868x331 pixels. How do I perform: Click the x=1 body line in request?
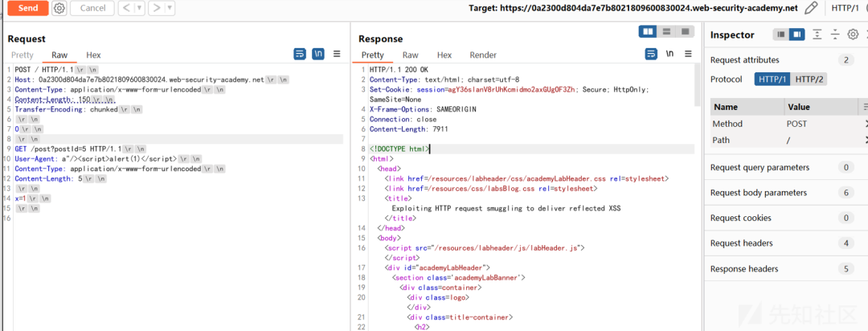point(33,198)
